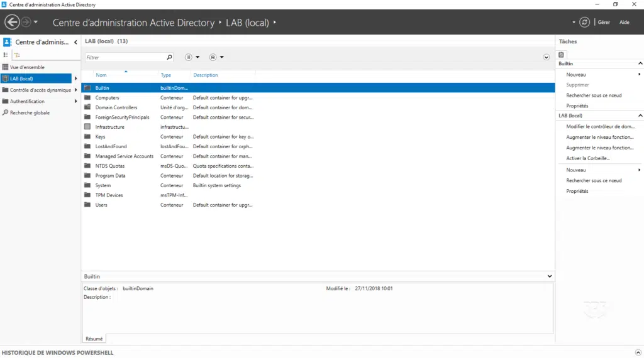Select Vue d'ensemble in navigation

(x=27, y=67)
